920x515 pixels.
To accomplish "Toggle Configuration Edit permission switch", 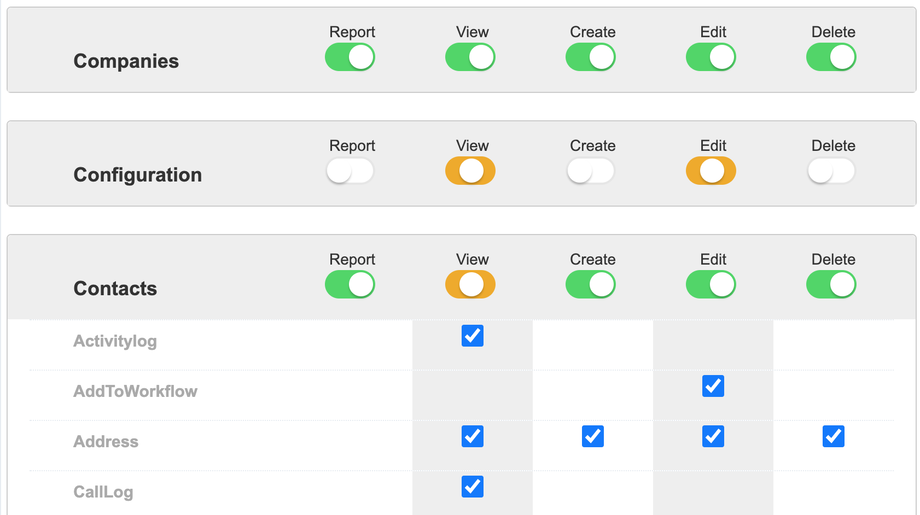I will pos(711,171).
